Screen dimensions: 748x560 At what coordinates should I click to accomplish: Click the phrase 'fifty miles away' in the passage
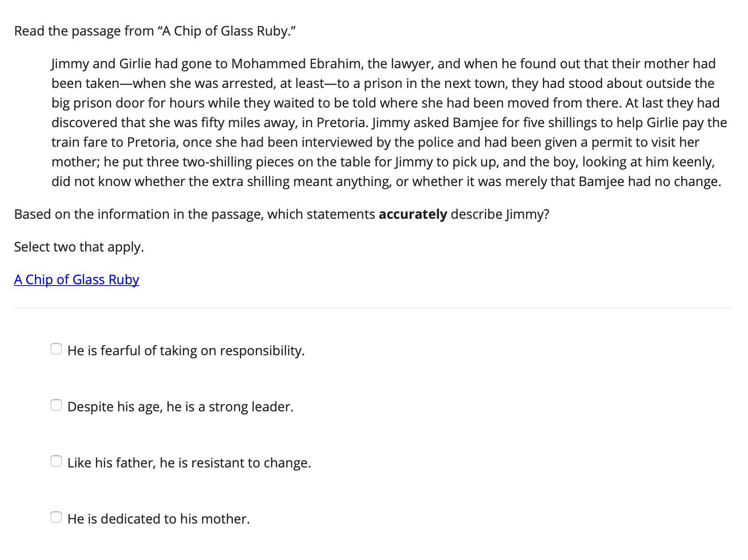coord(249,122)
